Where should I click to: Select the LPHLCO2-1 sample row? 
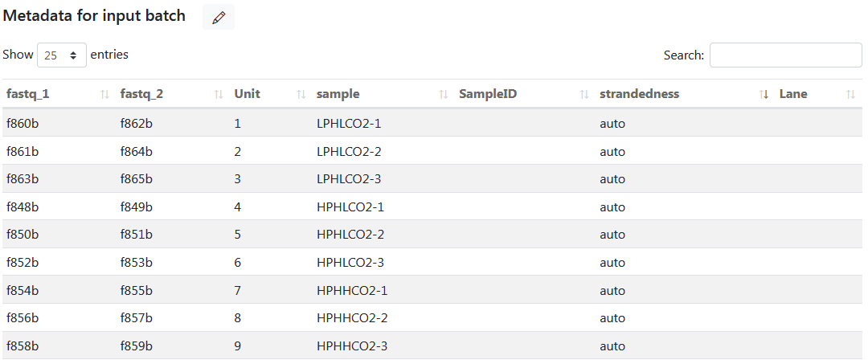432,124
